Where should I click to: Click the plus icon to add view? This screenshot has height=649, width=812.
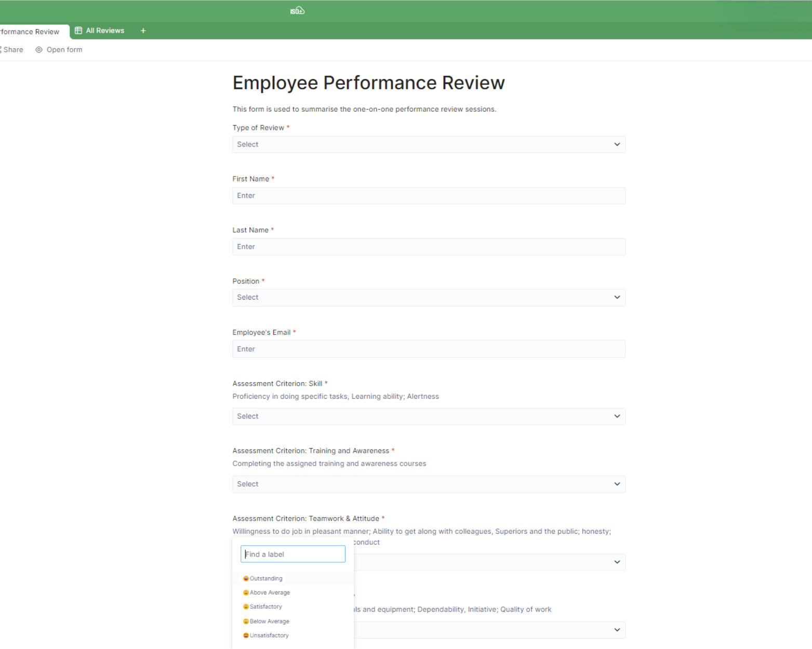pyautogui.click(x=143, y=31)
